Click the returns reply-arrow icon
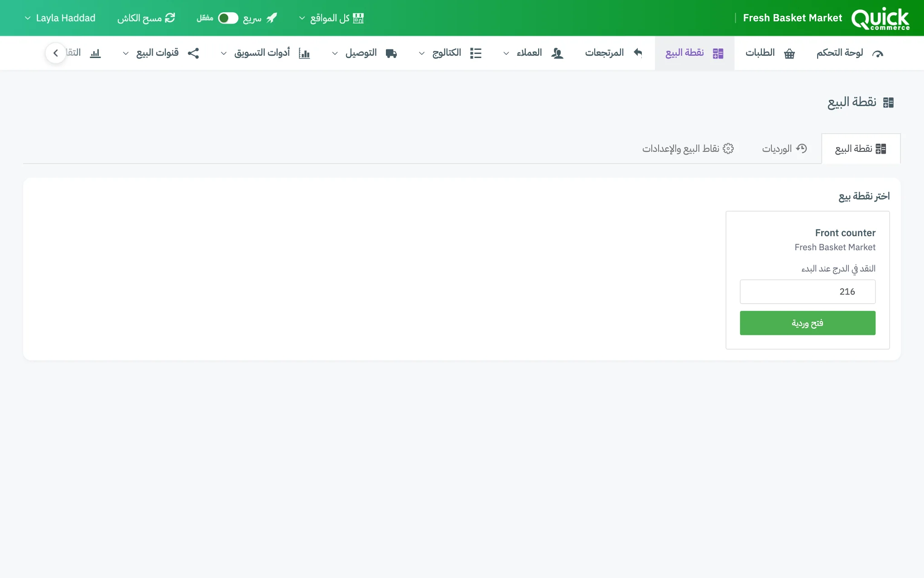This screenshot has width=924, height=578. click(638, 53)
